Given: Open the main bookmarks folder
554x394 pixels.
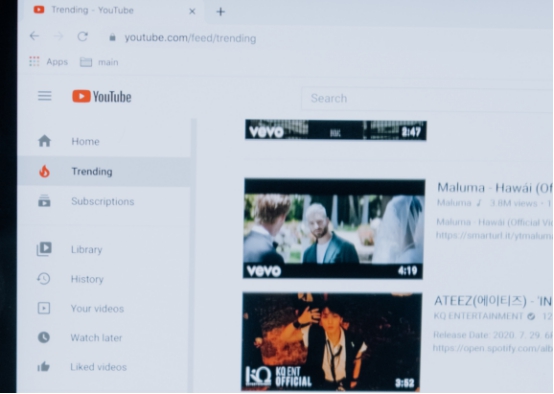Looking at the screenshot, I should (x=99, y=62).
